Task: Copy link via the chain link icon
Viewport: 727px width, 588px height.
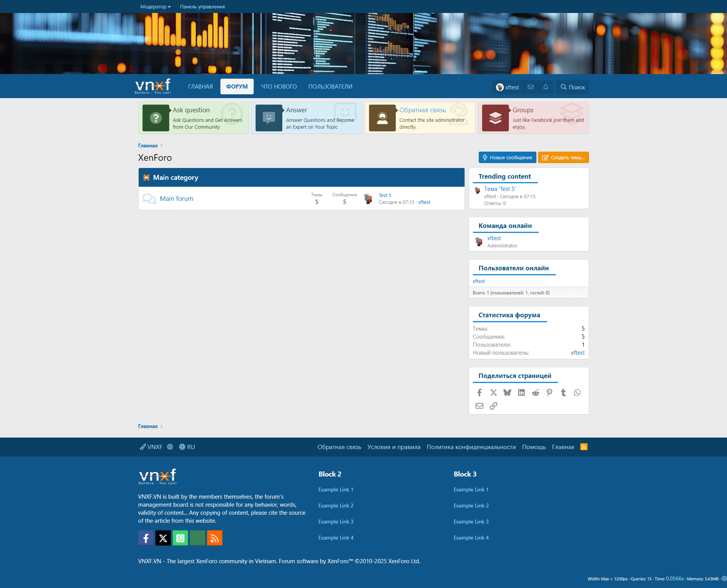Action: pyautogui.click(x=494, y=406)
